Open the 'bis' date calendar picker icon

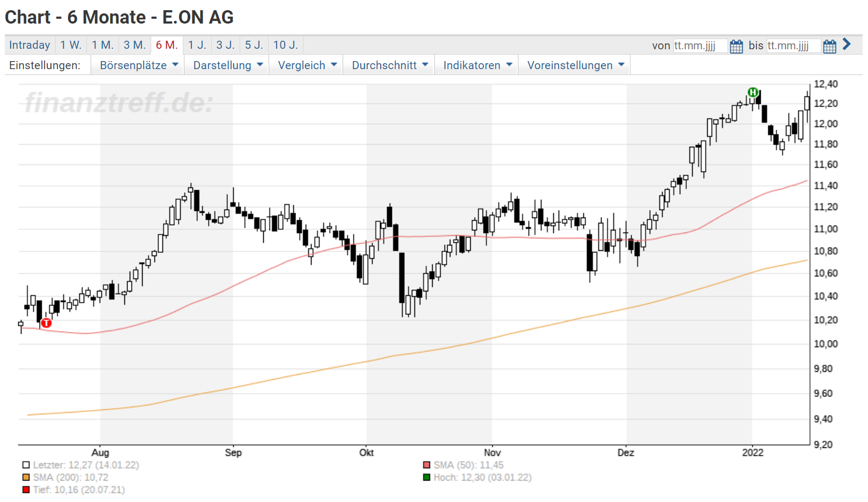click(x=829, y=46)
